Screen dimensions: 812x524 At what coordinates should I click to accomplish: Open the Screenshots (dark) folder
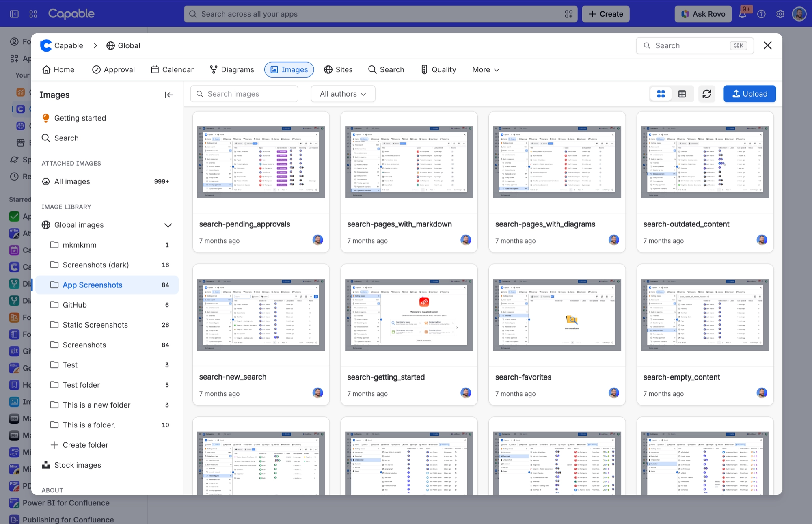click(x=107, y=265)
